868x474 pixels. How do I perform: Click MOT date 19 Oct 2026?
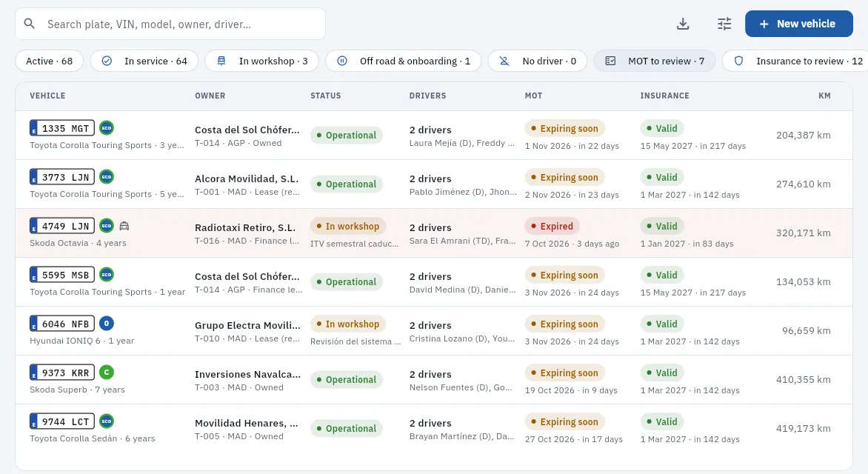click(x=550, y=390)
